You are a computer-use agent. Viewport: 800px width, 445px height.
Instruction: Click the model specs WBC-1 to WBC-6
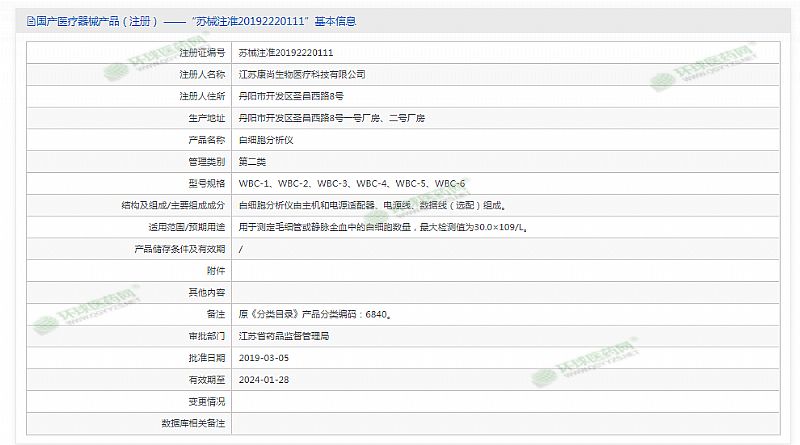351,183
